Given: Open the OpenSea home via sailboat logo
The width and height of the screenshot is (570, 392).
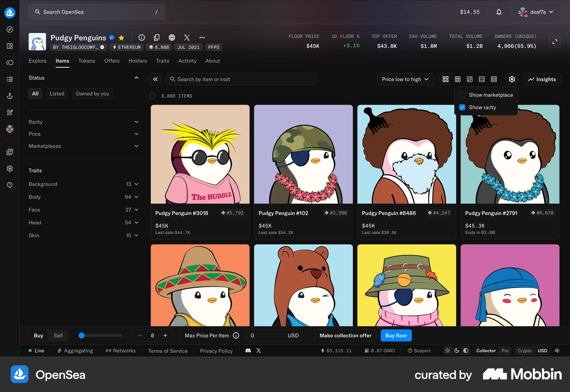Looking at the screenshot, I should (9, 12).
